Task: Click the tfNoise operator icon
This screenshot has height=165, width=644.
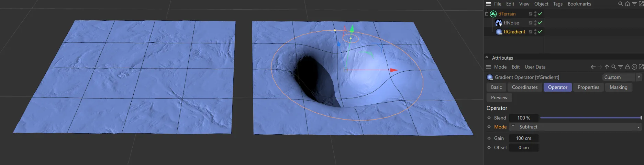Action: (499, 23)
